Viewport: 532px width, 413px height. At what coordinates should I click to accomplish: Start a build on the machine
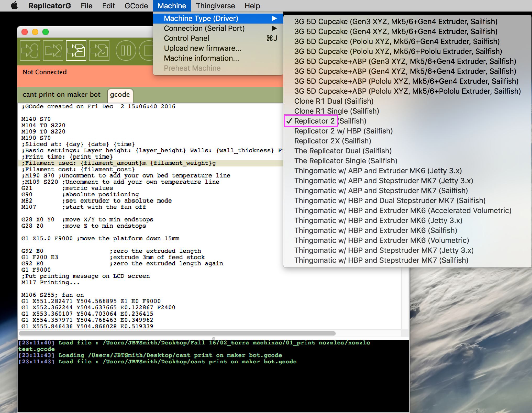tap(30, 51)
